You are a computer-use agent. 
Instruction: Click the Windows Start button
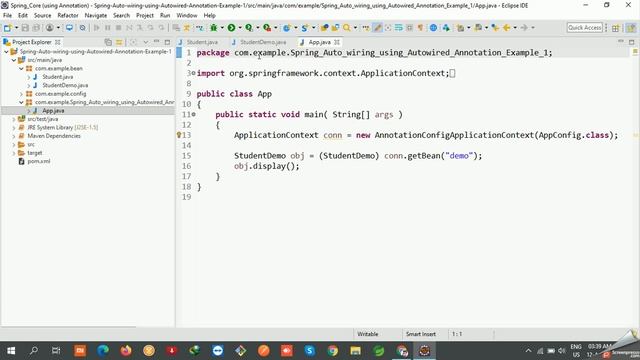click(11, 351)
